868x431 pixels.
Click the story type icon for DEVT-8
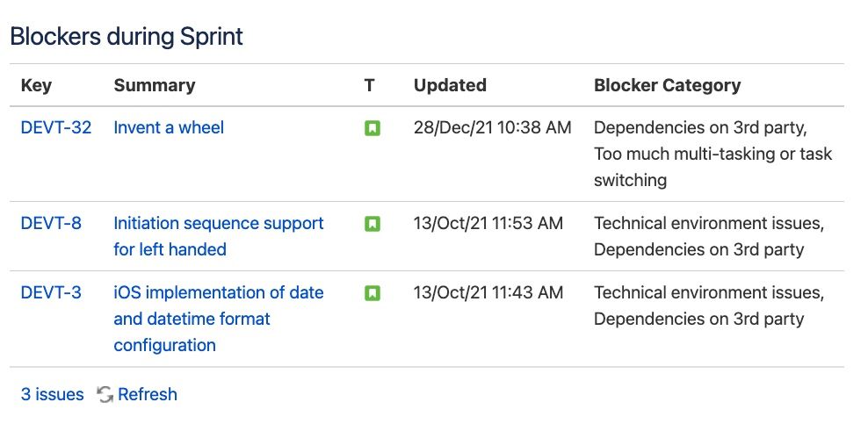click(373, 225)
